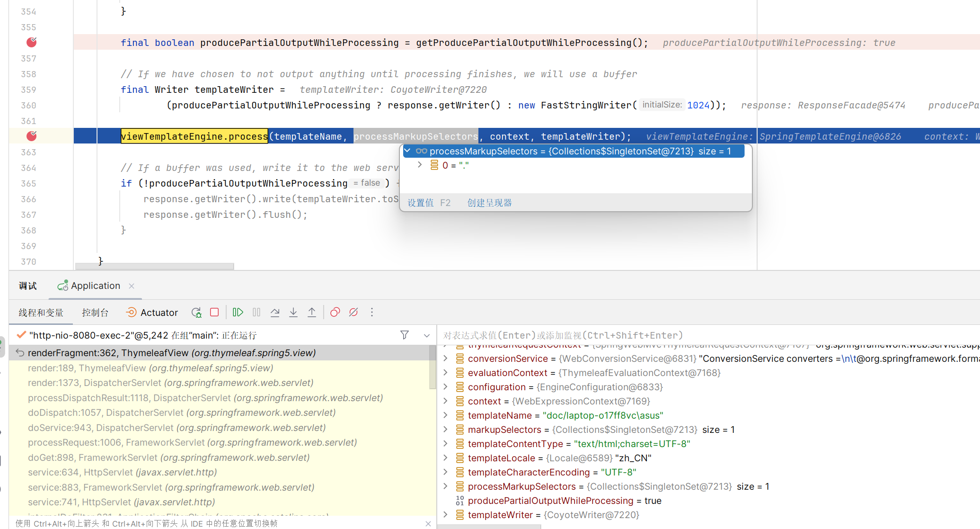This screenshot has width=980, height=529.
Task: Select processDispatchResult:1118 frame
Action: 219,398
